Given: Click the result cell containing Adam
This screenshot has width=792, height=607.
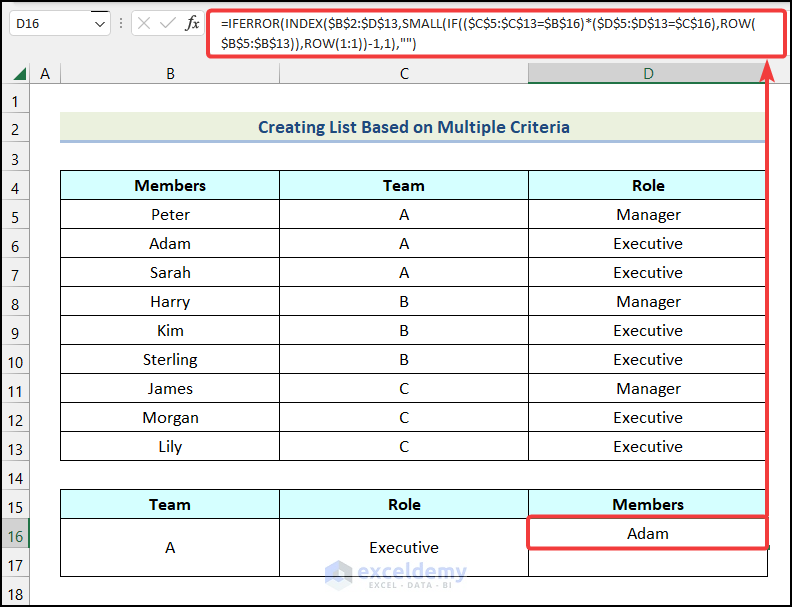Looking at the screenshot, I should coord(647,533).
